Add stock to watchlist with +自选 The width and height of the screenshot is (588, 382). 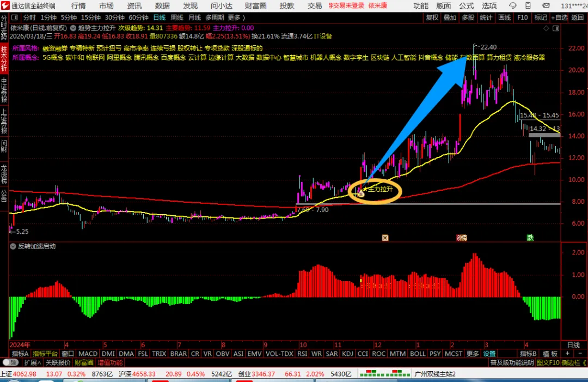[x=559, y=17]
